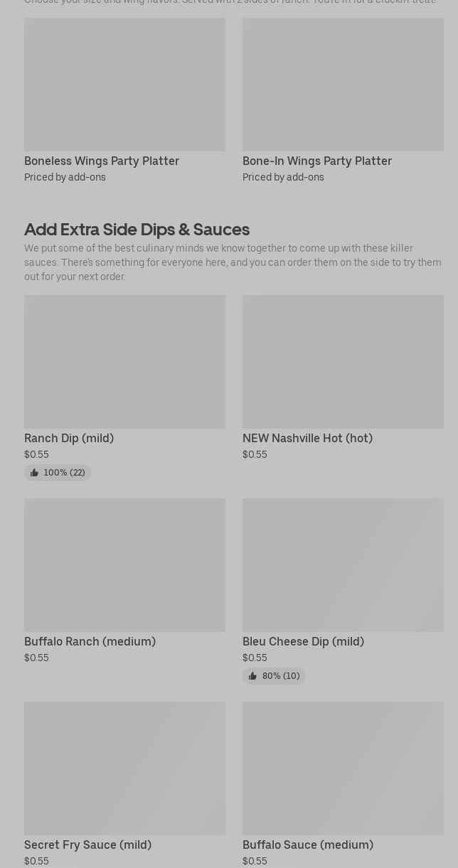Select the Buffalo Ranch (medium) title
The image size is (458, 868).
click(90, 642)
